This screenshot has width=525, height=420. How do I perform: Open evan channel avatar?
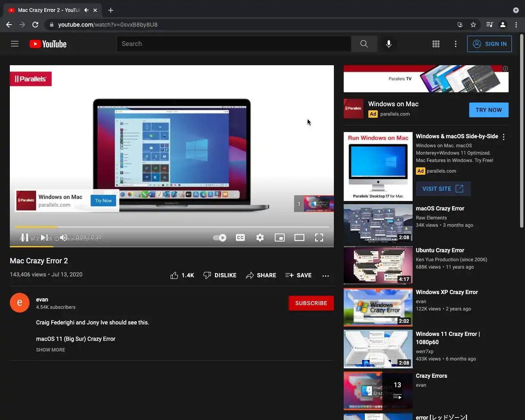coord(20,303)
